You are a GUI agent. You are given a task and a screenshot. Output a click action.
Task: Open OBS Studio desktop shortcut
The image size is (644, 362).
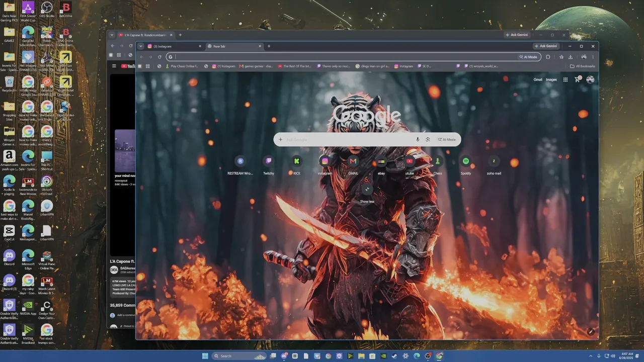(47, 10)
